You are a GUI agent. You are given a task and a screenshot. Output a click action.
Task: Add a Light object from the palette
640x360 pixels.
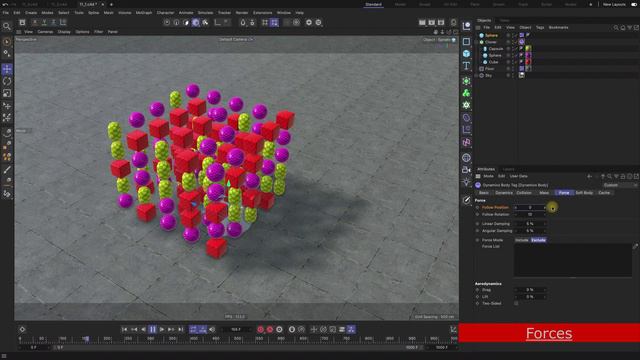(x=467, y=182)
